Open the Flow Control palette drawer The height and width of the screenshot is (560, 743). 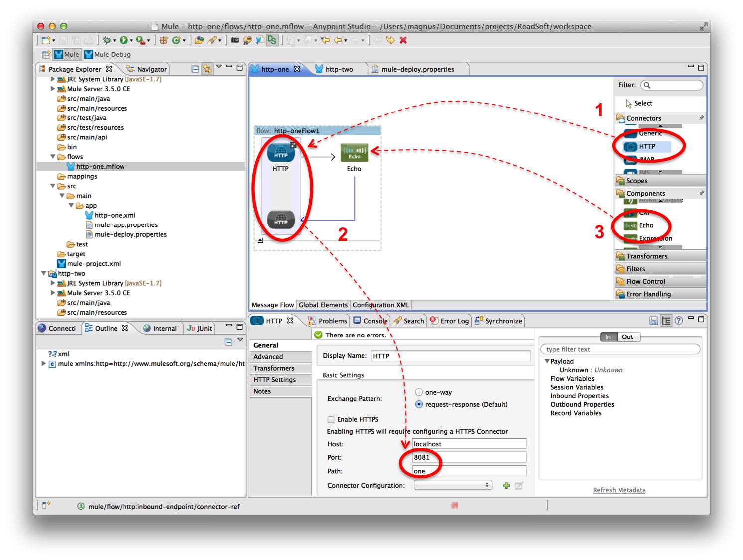[x=661, y=281]
